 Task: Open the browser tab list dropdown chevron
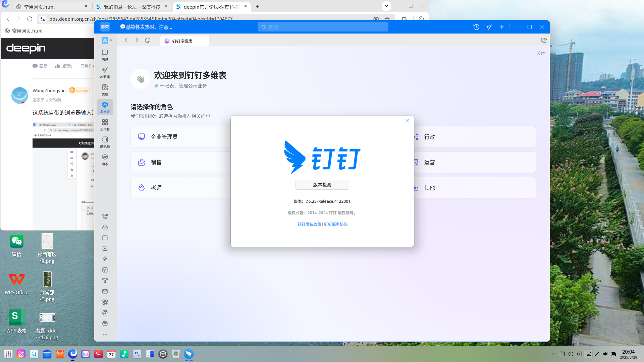(x=386, y=6)
